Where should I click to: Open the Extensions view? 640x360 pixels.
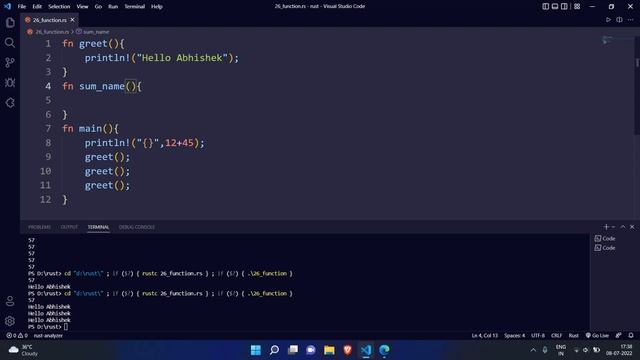[10, 102]
